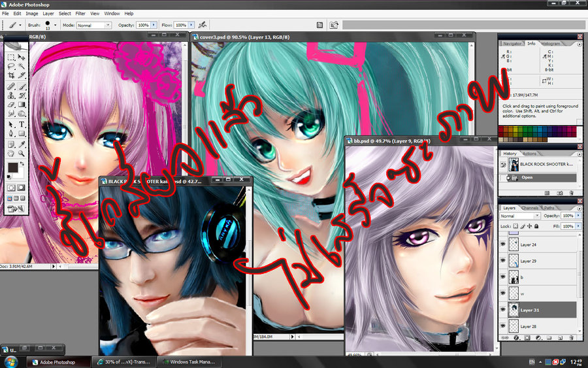Toggle lock transparent pixels
The width and height of the screenshot is (588, 368).
(x=515, y=226)
